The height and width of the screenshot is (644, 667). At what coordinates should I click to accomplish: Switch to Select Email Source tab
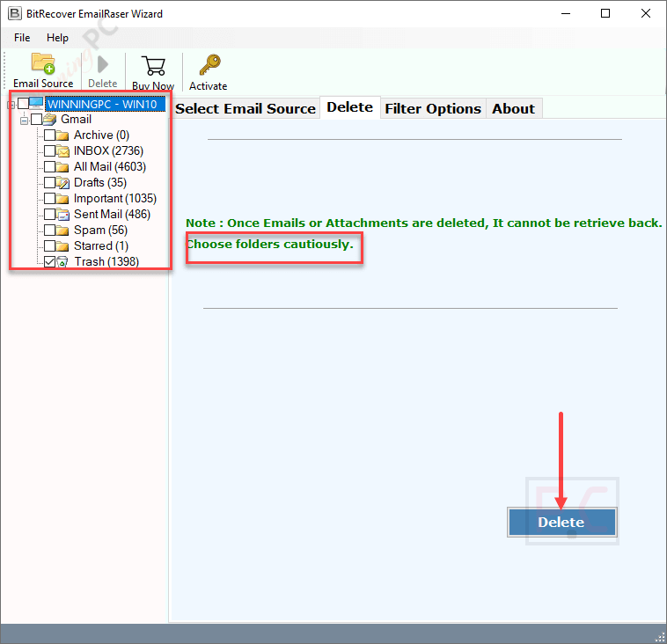(x=246, y=108)
